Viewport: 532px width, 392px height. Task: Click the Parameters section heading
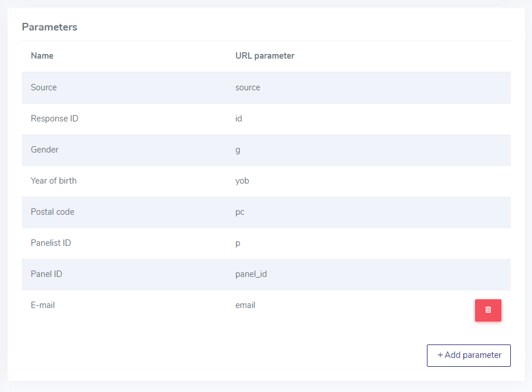49,27
